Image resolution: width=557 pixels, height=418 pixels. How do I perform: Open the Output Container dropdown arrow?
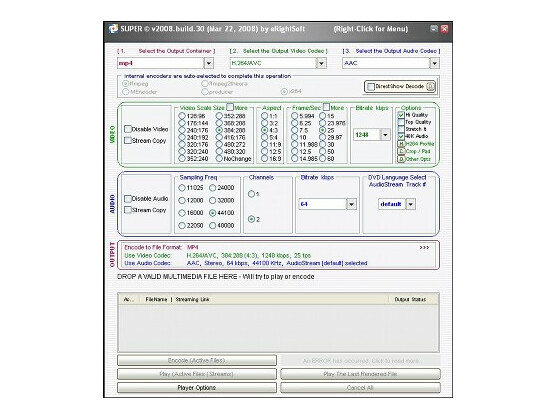tap(209, 63)
